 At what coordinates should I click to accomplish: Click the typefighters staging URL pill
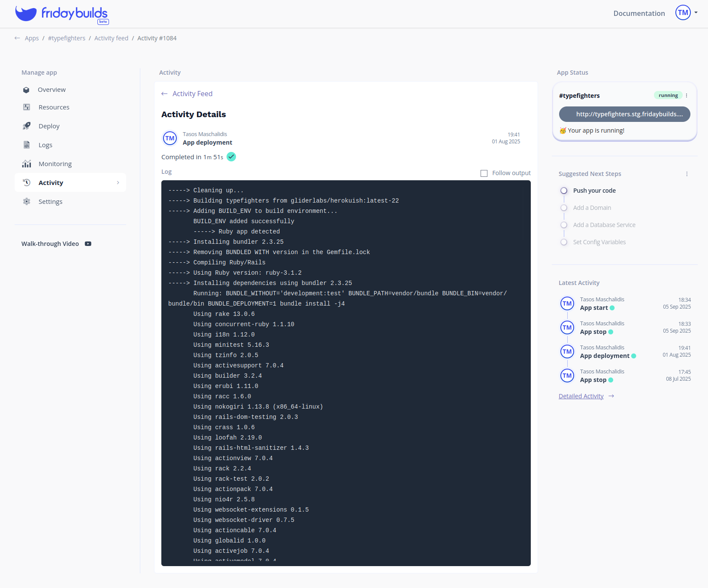click(x=624, y=114)
